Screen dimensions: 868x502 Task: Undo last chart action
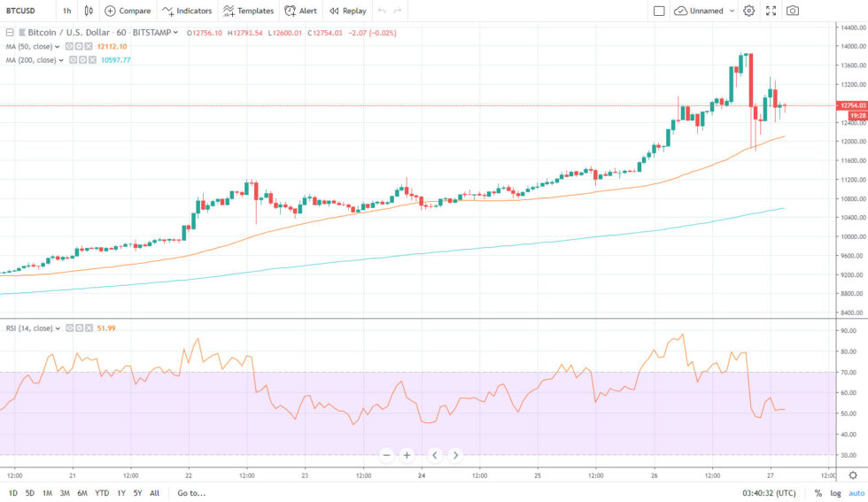pyautogui.click(x=382, y=11)
